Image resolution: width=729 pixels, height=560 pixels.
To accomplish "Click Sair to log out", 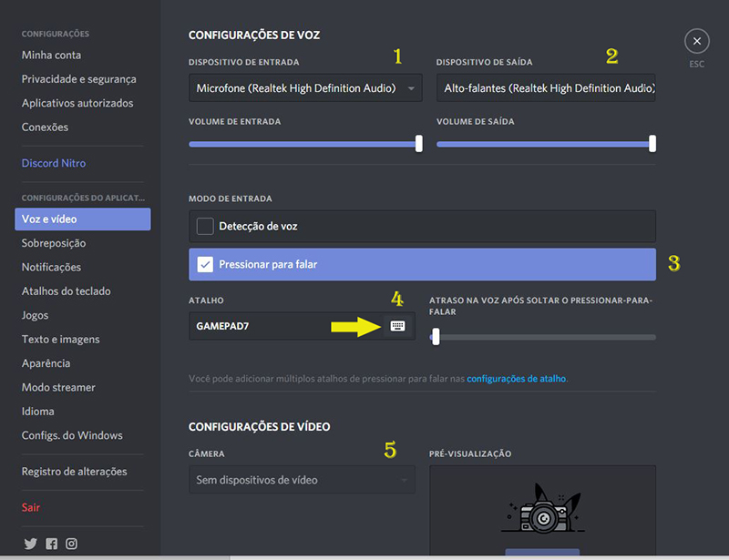I will (x=31, y=507).
